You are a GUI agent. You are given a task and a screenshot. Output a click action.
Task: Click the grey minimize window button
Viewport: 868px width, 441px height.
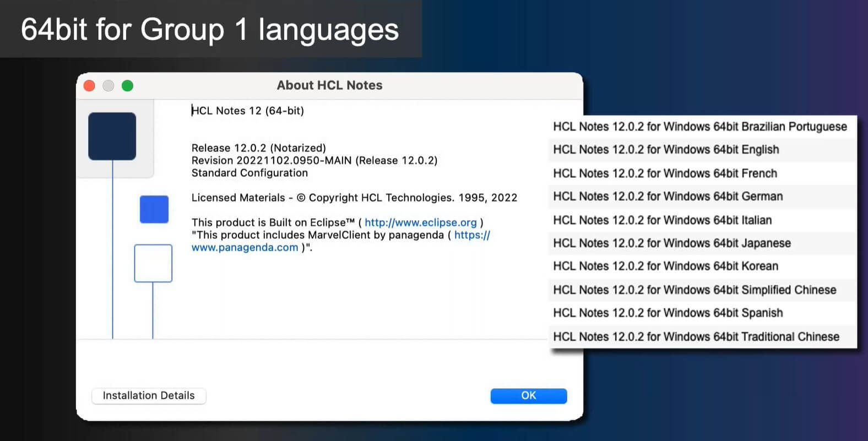click(x=109, y=85)
